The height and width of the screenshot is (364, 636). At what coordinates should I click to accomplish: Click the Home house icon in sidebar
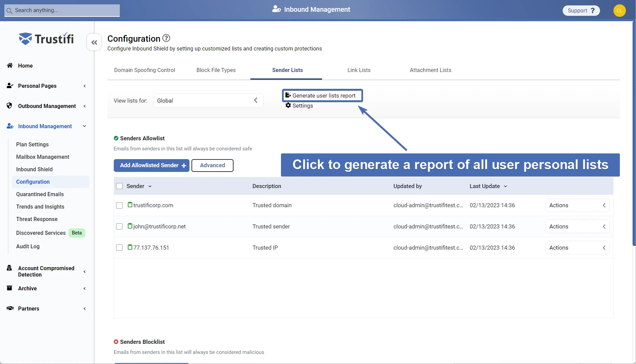pyautogui.click(x=10, y=66)
